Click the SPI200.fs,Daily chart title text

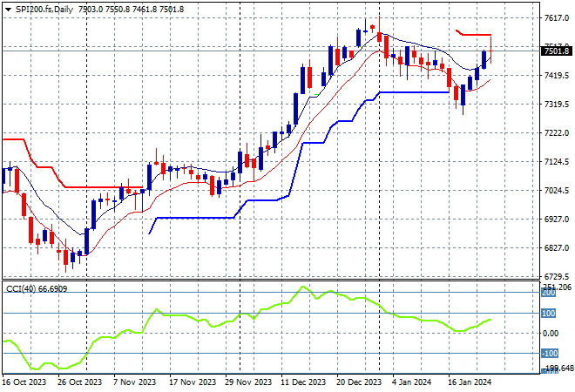pos(44,7)
